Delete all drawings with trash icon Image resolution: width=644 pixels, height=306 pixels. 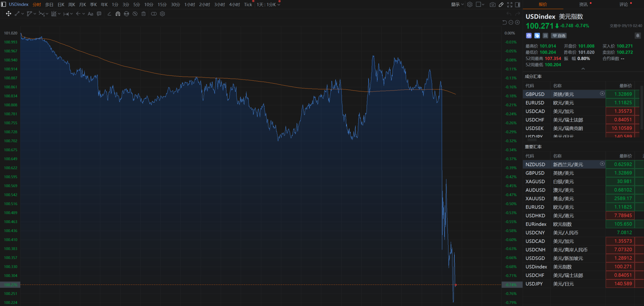click(143, 14)
